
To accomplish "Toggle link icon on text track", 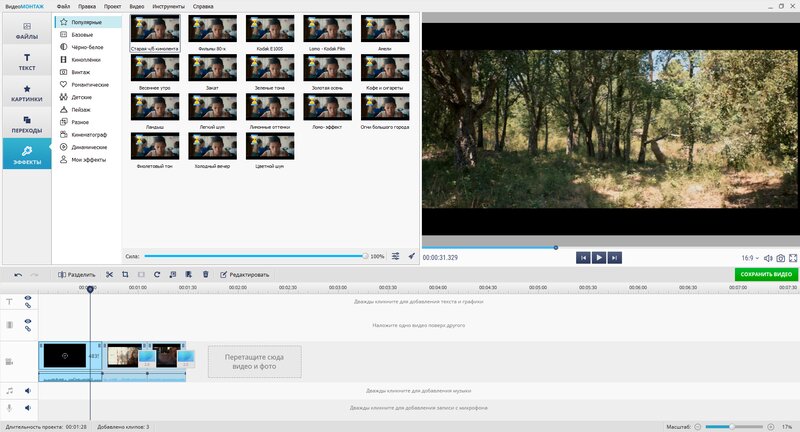I will pyautogui.click(x=28, y=305).
